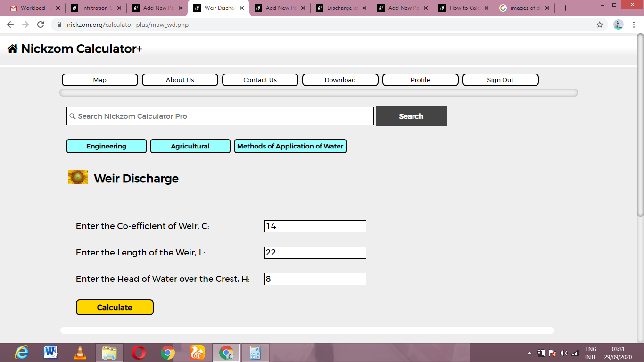Viewport: 644px width, 362px height.
Task: Click the Nickzom home icon
Action: [x=12, y=49]
